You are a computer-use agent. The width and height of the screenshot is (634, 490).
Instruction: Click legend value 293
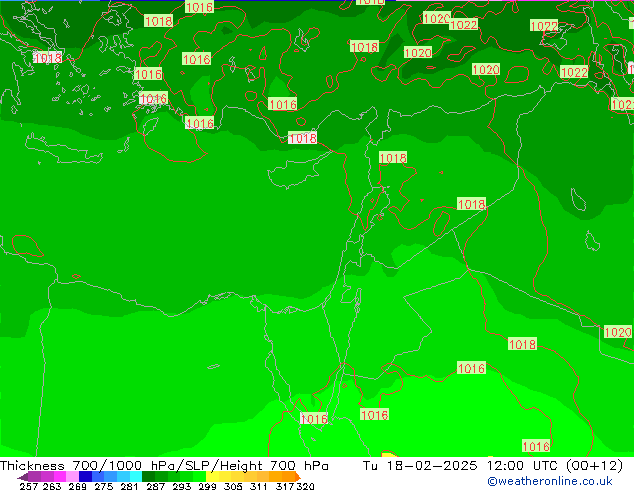coord(182,486)
